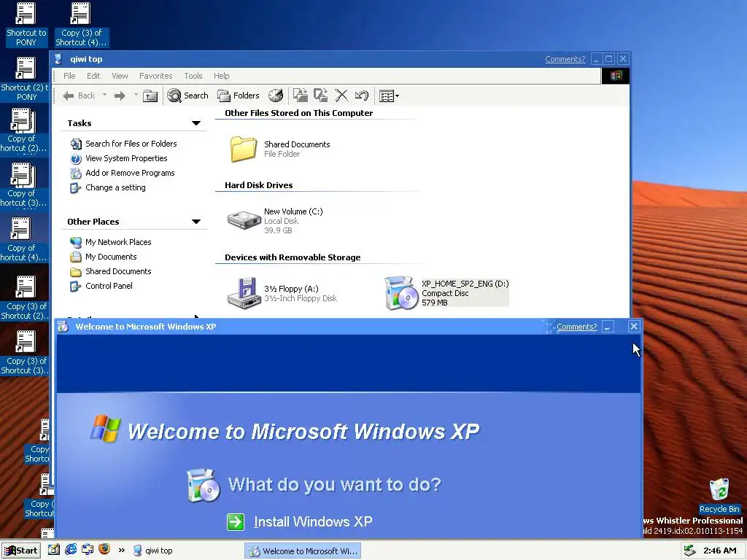
Task: Open the Forward history dropdown arrow
Action: [x=136, y=96]
